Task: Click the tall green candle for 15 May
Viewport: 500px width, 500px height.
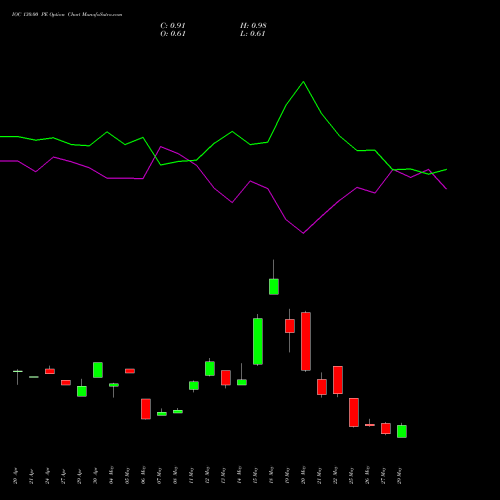Action: click(258, 341)
